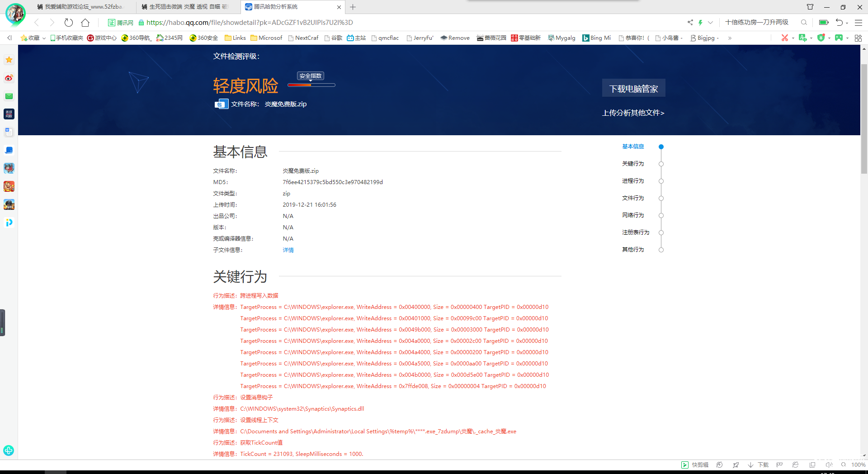Jump to 进程行为 section in side nav
The image size is (868, 474).
click(633, 181)
